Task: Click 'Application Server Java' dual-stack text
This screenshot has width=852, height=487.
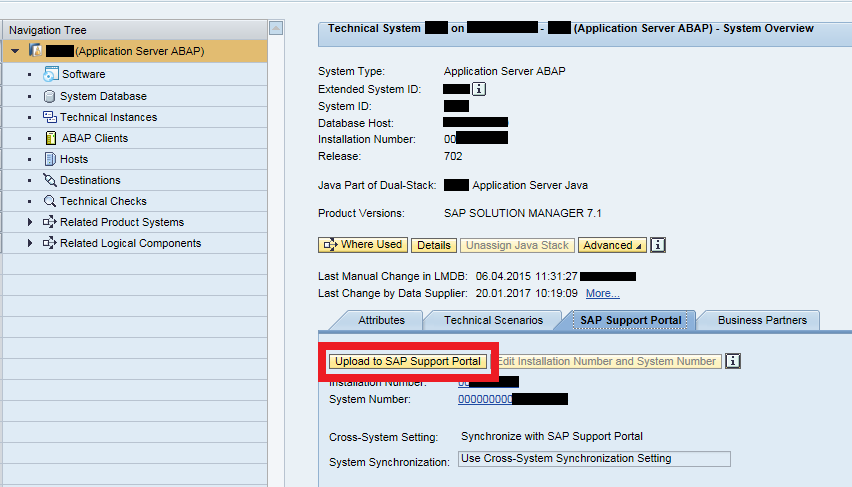Action: point(530,185)
